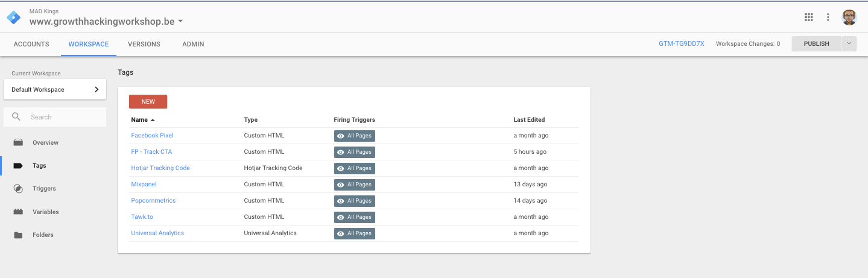The height and width of the screenshot is (278, 868).
Task: Click into the sidebar Search field
Action: click(x=55, y=117)
